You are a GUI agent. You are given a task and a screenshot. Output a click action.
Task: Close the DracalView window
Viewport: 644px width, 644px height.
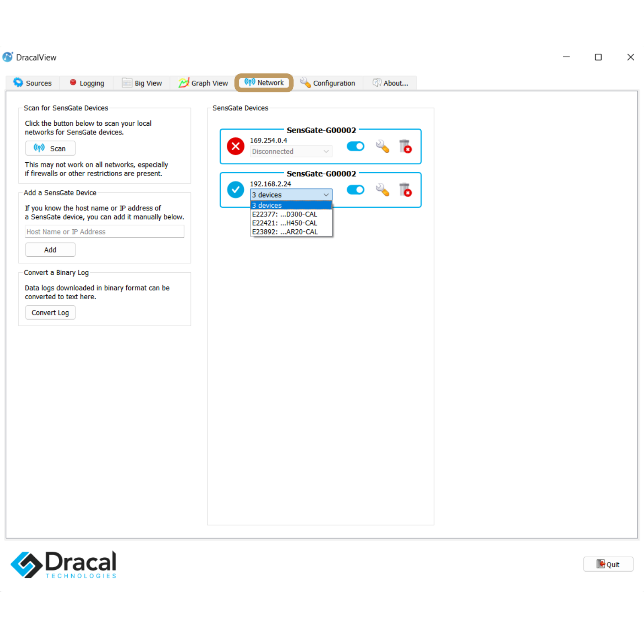630,57
